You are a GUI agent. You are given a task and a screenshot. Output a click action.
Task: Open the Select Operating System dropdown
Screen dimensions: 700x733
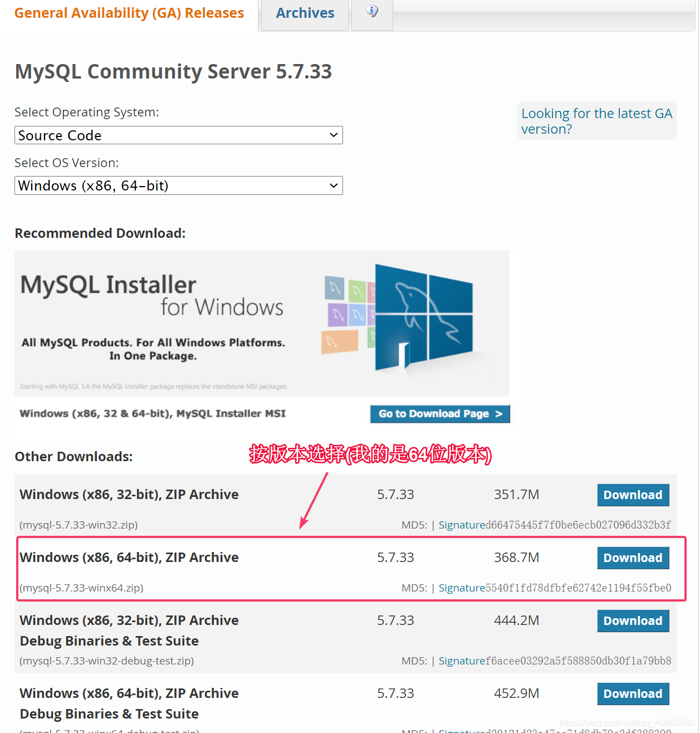coord(178,135)
